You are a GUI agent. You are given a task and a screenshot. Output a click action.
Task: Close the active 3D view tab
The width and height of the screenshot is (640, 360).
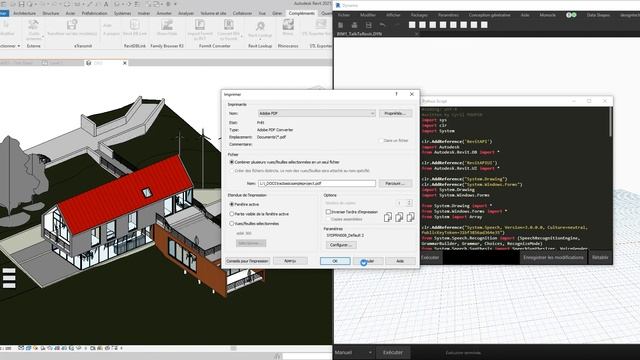click(x=124, y=63)
